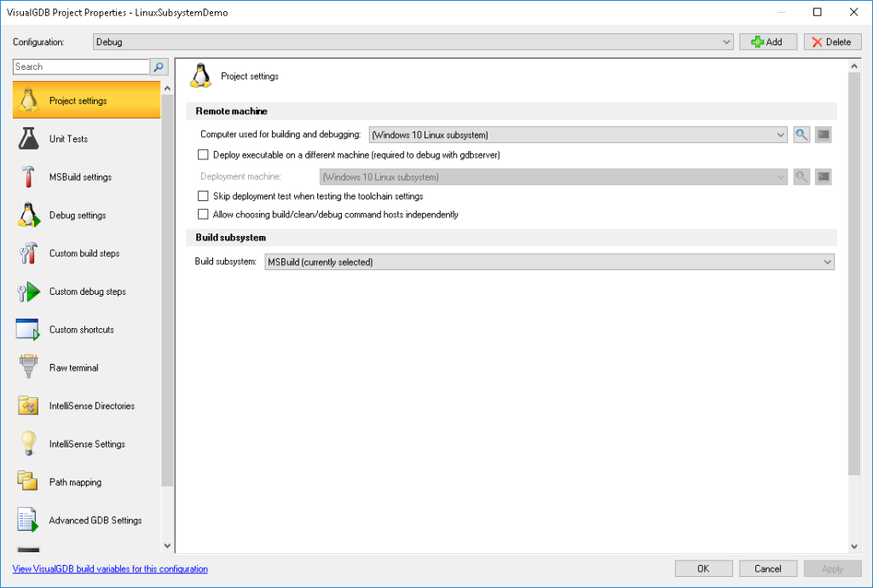Enable deploying executable on a different machine
873x588 pixels.
pos(202,154)
